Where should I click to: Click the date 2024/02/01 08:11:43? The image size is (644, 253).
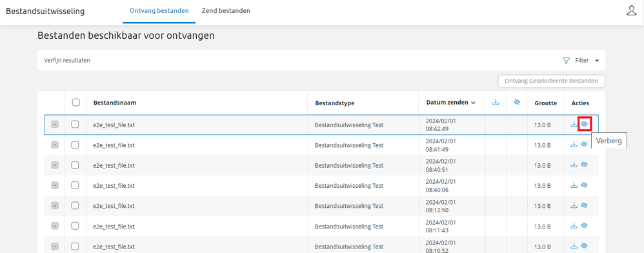441,226
